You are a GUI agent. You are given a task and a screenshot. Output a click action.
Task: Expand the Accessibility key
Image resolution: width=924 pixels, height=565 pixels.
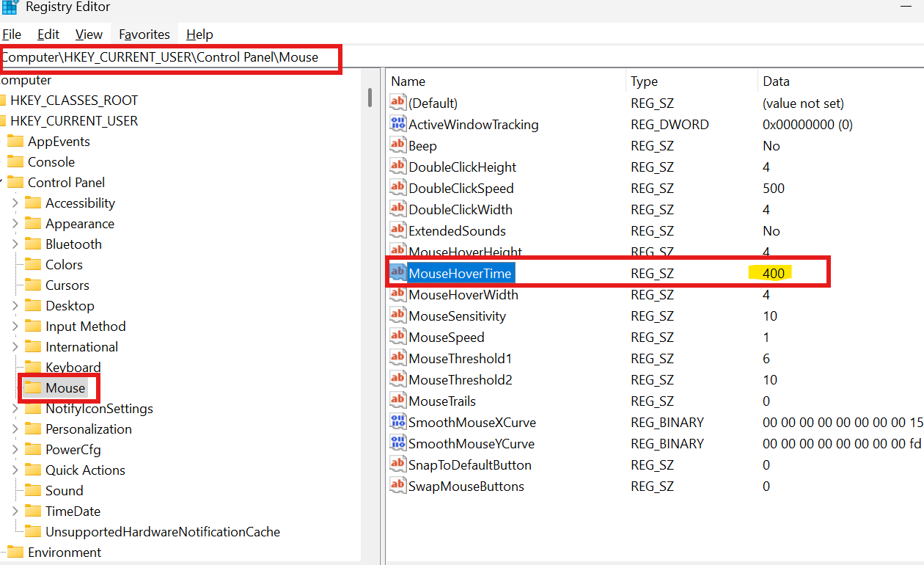15,203
